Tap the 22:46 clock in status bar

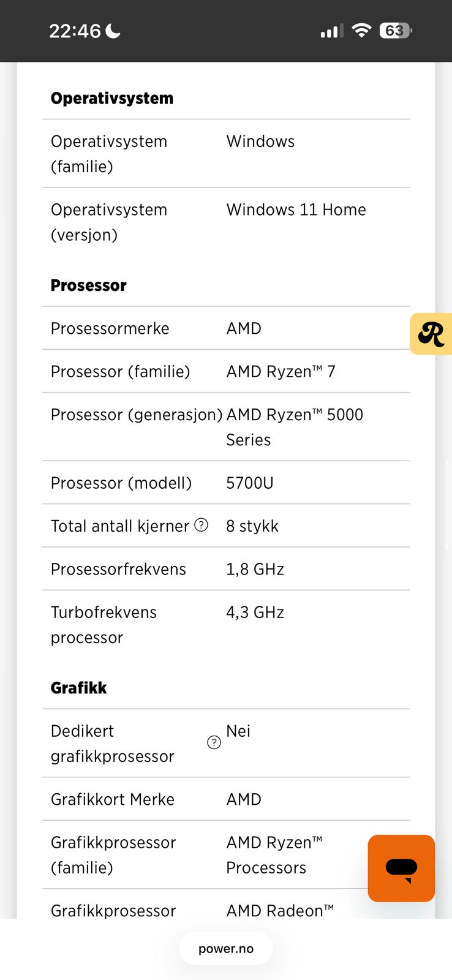click(75, 31)
